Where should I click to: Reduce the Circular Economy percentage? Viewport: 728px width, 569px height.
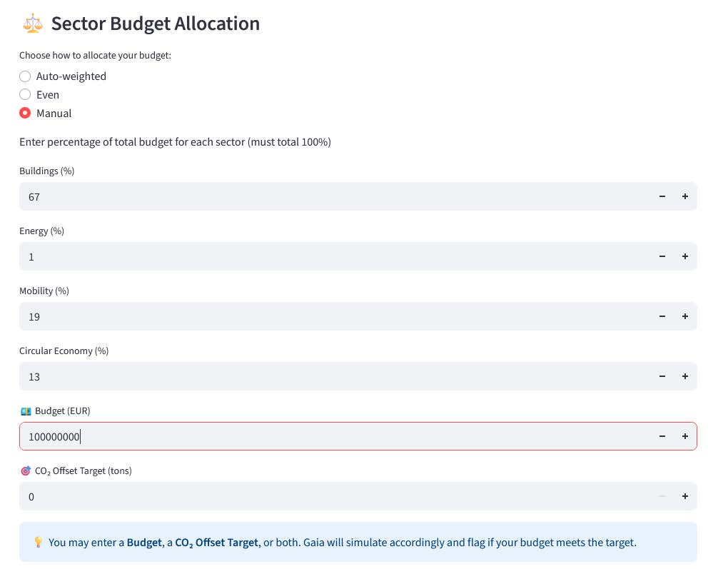(662, 376)
